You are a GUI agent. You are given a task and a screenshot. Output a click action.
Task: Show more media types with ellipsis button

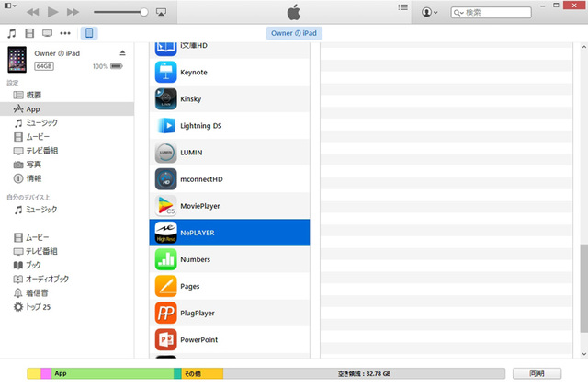(x=66, y=33)
